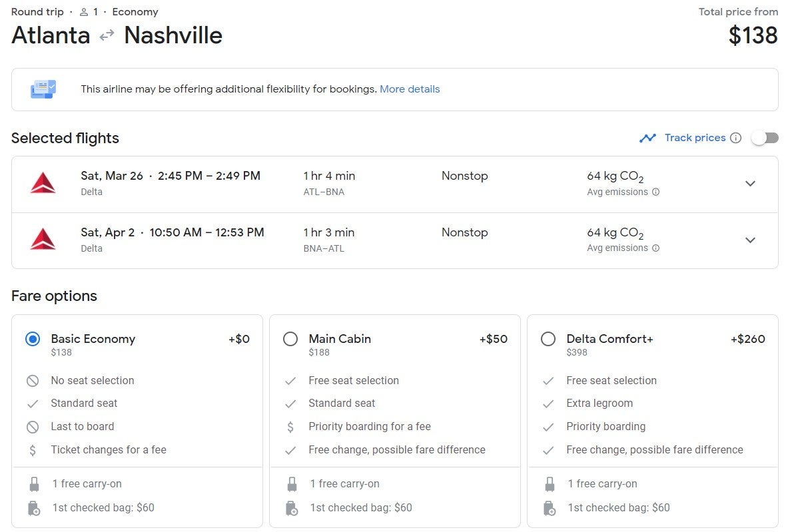Viewport: 788px width, 532px height.
Task: Click the flexibility ticket icon in banner
Action: (x=43, y=89)
